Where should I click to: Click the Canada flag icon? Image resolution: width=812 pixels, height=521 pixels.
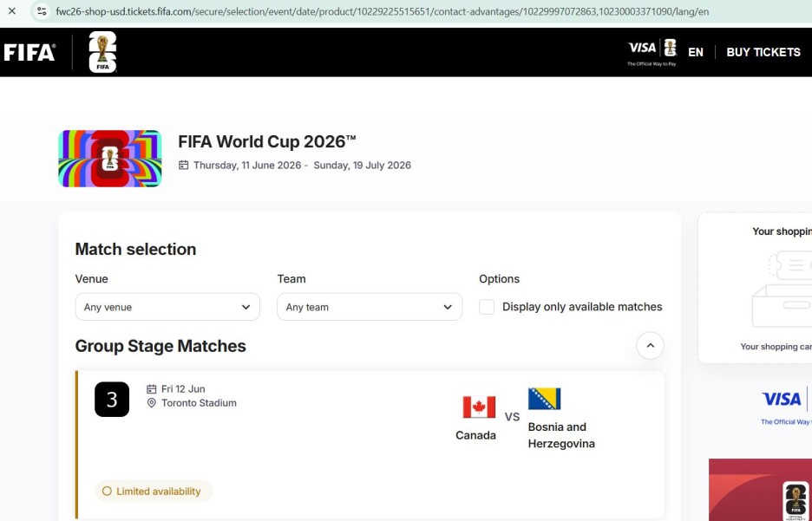pyautogui.click(x=479, y=407)
